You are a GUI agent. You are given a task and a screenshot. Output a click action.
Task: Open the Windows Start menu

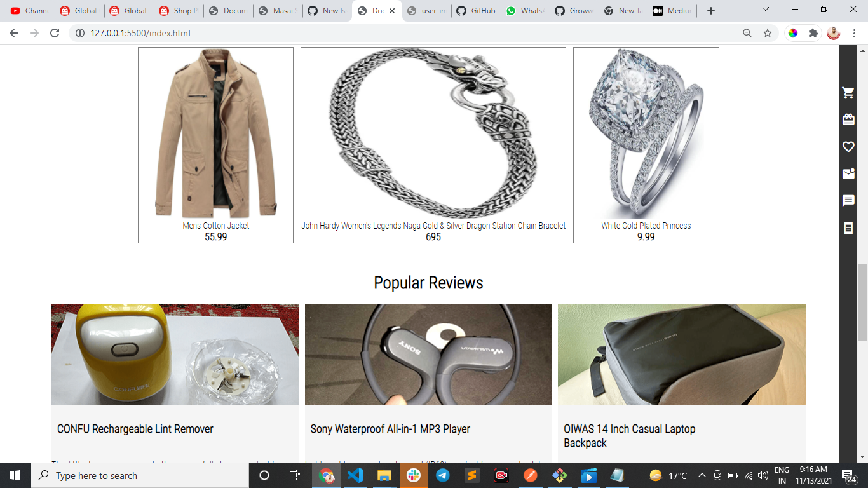click(15, 475)
